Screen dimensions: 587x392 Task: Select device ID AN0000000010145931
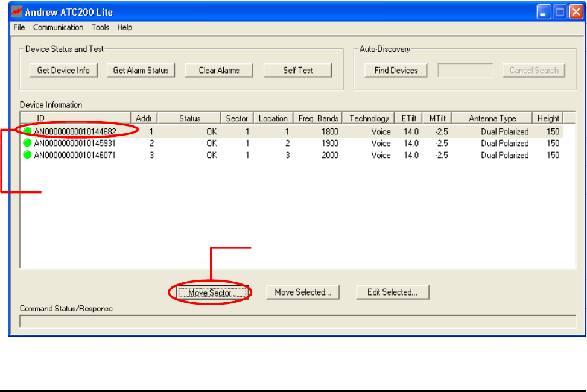coord(75,144)
